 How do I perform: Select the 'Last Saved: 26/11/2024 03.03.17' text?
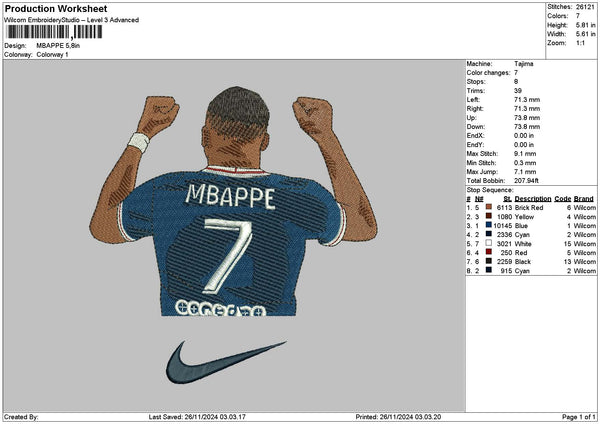[x=197, y=417]
